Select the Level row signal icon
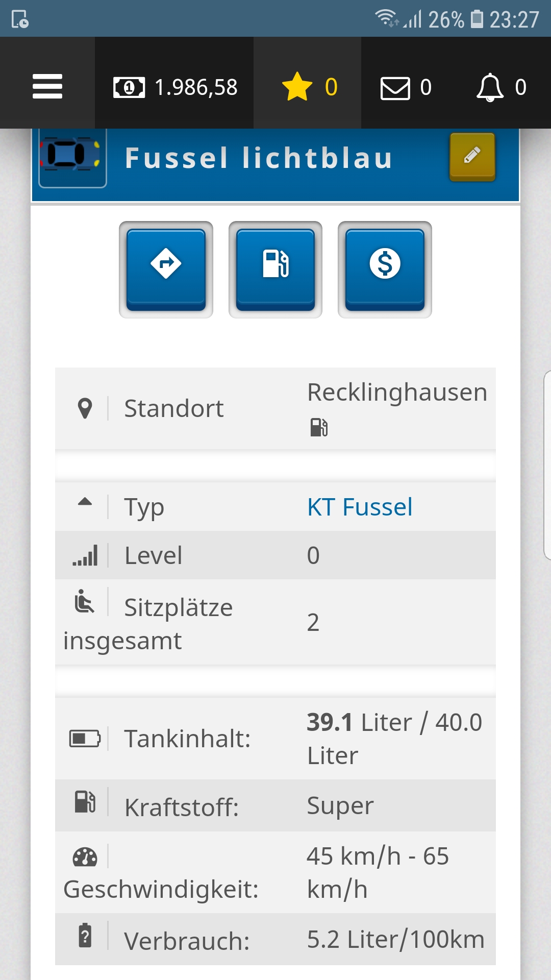 (85, 555)
